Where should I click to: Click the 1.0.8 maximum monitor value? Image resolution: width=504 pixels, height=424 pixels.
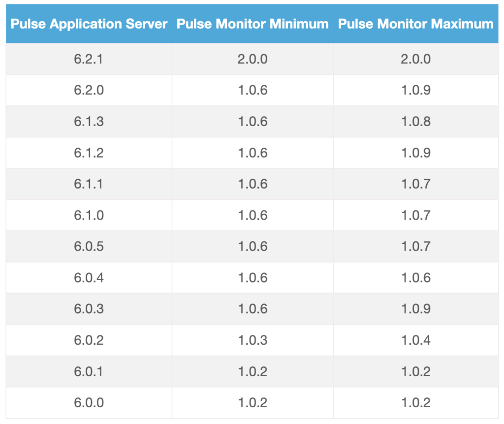pyautogui.click(x=416, y=122)
